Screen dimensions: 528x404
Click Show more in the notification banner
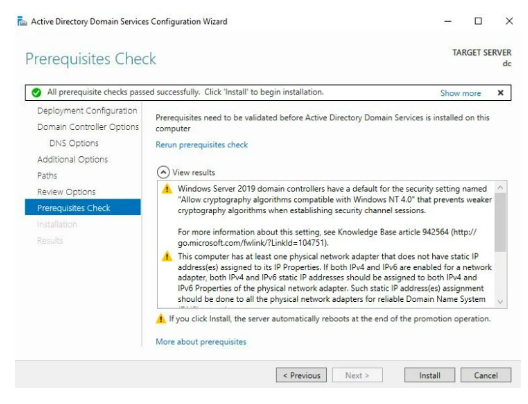[x=460, y=93]
